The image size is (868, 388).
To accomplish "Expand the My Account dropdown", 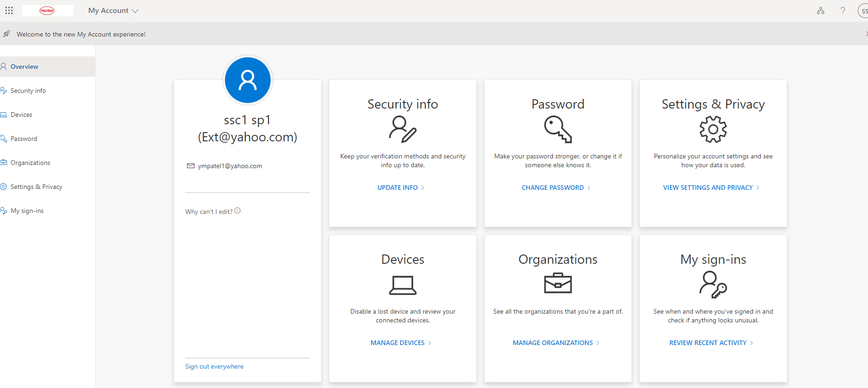I will tap(113, 11).
